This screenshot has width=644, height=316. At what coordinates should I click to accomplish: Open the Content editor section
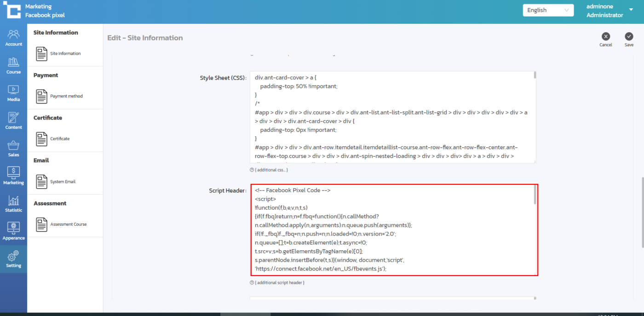(13, 121)
